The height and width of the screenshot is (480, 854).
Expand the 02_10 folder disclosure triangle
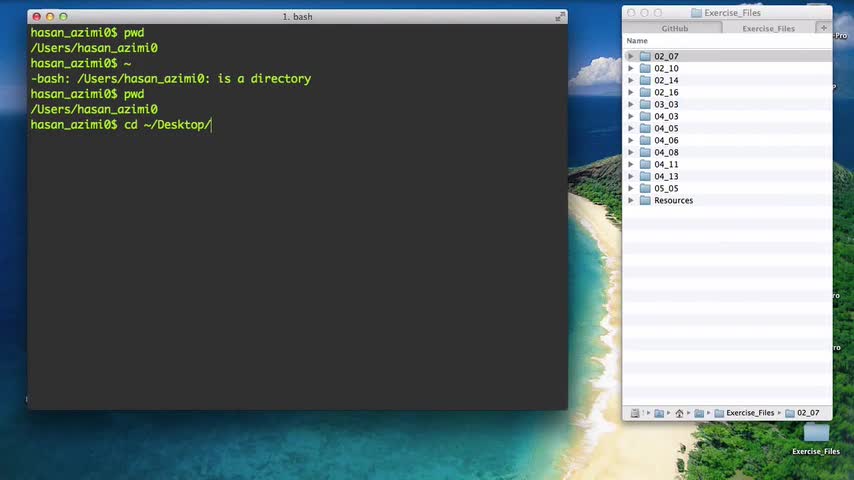(631, 68)
